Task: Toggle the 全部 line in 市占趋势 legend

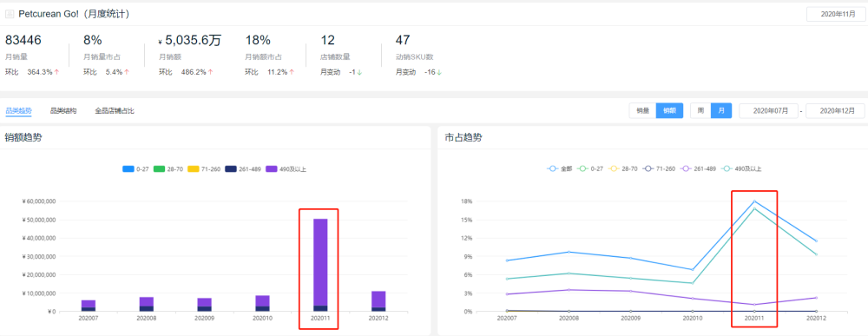Action: click(560, 168)
